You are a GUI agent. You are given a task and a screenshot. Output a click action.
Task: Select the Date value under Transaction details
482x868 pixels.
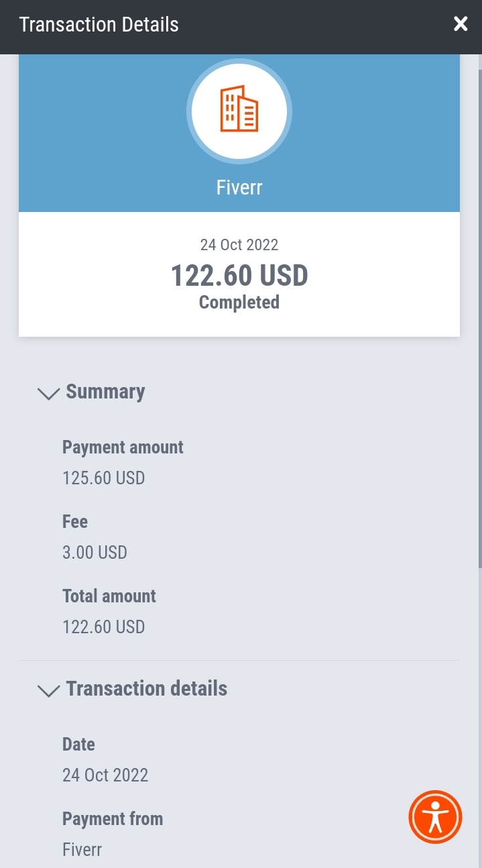[105, 775]
